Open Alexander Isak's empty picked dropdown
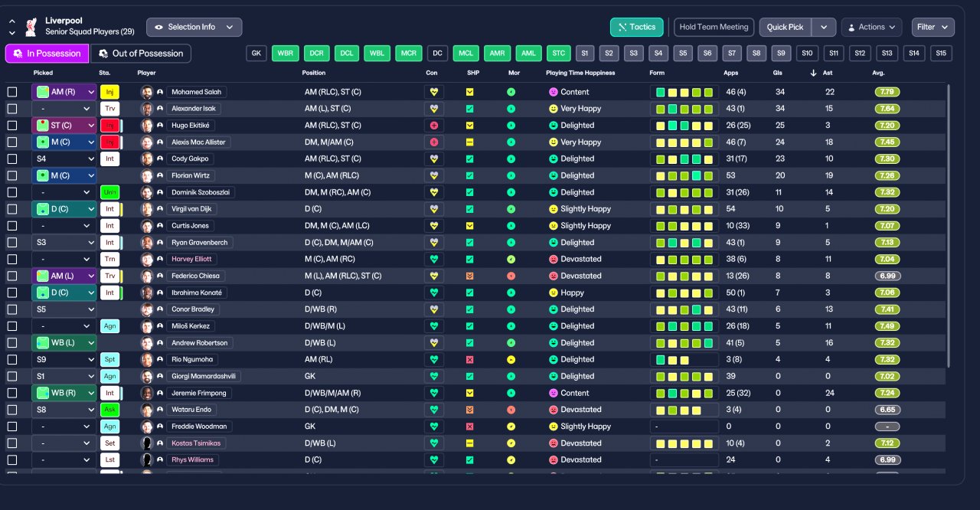Image resolution: width=980 pixels, height=510 pixels. coord(64,109)
